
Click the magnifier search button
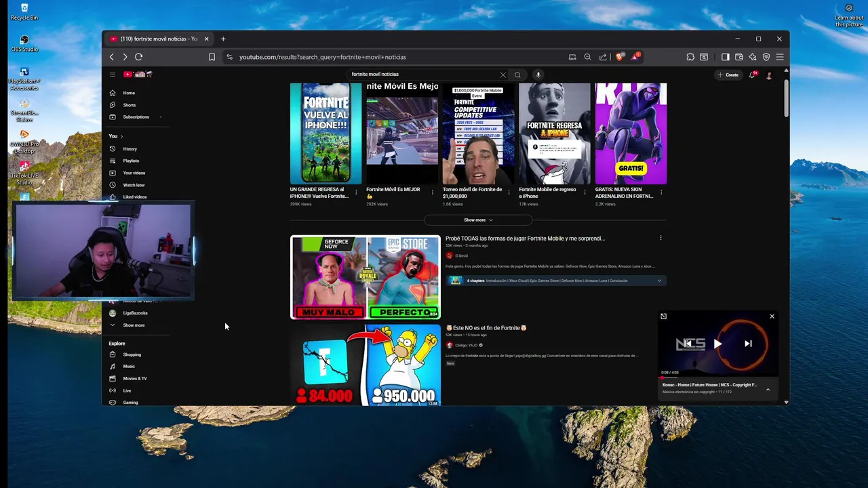tap(517, 75)
